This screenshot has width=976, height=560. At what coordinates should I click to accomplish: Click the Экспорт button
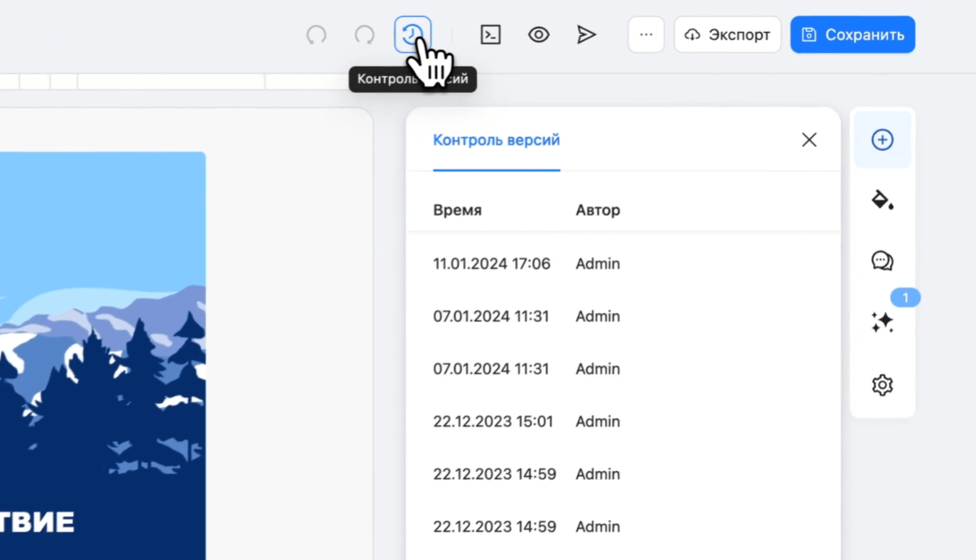click(728, 35)
